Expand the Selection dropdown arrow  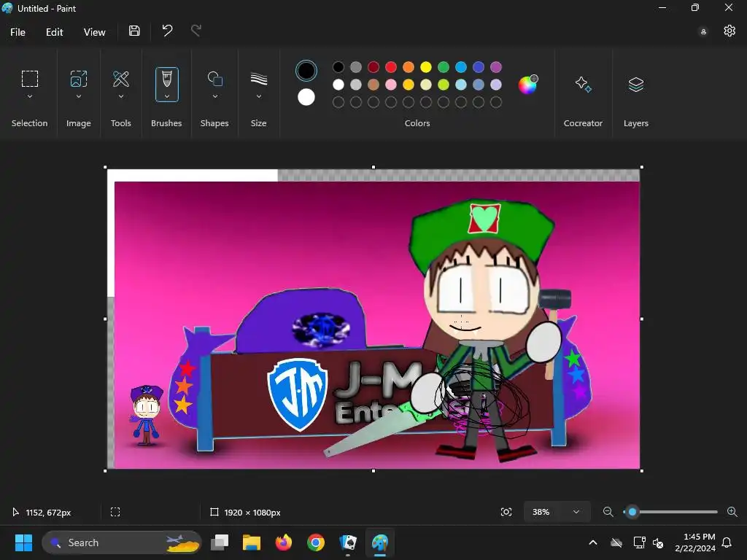(x=29, y=96)
